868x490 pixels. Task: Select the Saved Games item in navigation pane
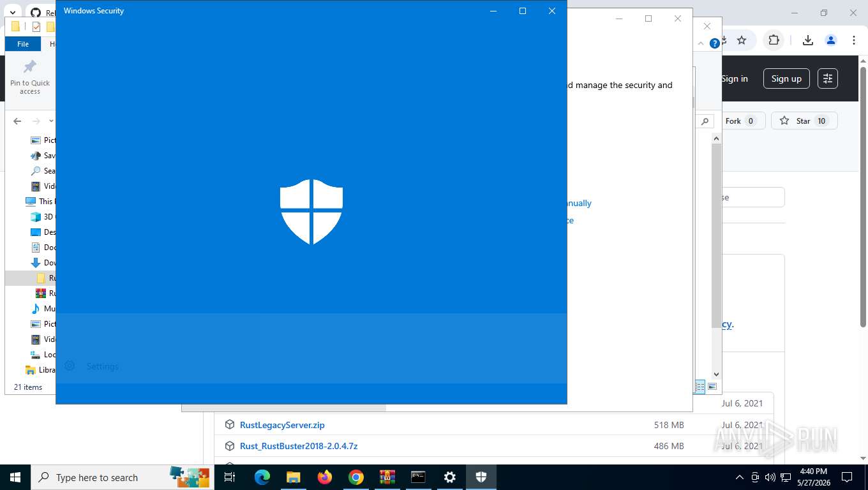coord(43,155)
